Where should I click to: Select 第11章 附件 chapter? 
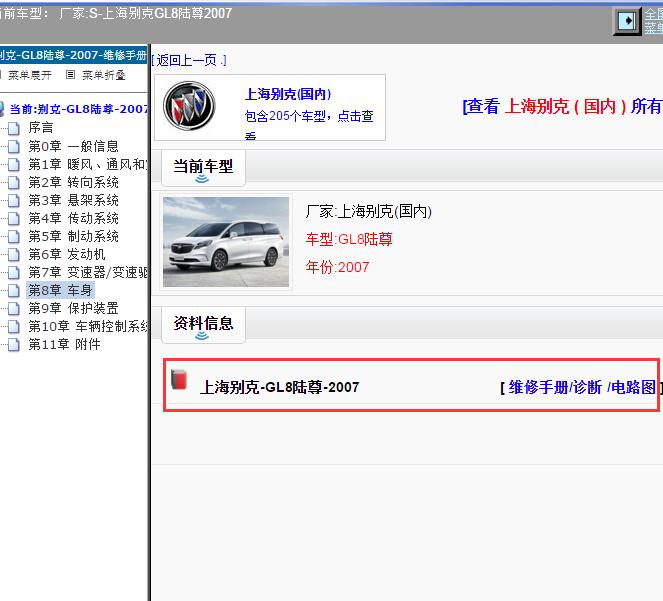point(64,344)
